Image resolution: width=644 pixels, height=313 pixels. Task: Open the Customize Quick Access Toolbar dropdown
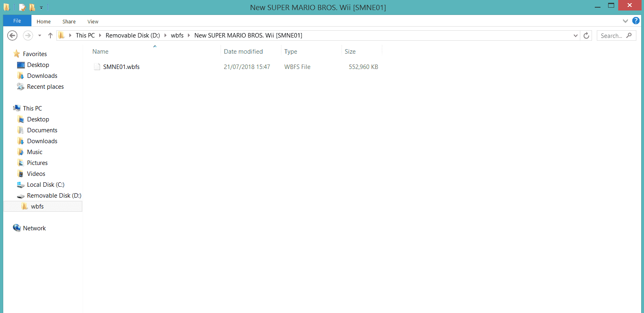point(41,8)
